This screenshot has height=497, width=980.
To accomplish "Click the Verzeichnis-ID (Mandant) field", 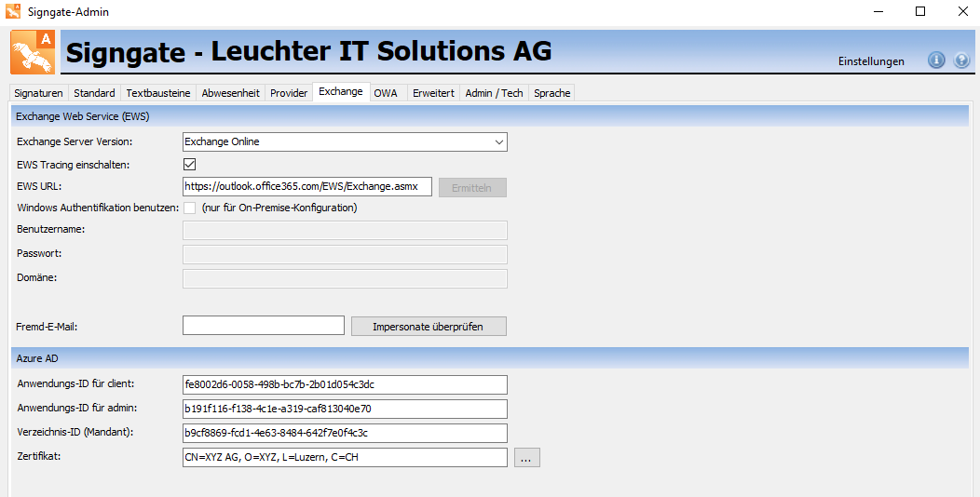I will (345, 434).
